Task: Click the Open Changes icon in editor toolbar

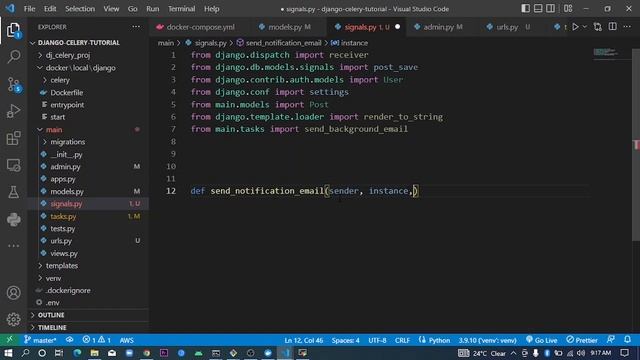Action: coord(598,27)
